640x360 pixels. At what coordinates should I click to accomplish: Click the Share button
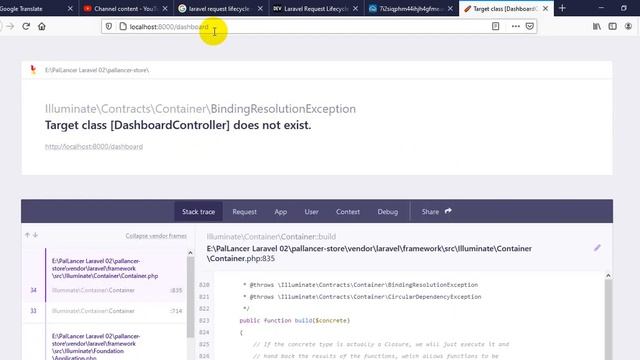tap(436, 211)
